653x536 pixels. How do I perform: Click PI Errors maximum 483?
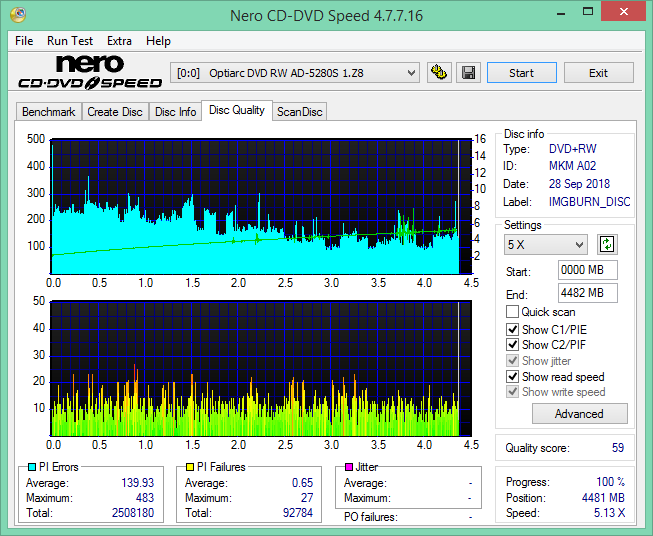[x=145, y=498]
